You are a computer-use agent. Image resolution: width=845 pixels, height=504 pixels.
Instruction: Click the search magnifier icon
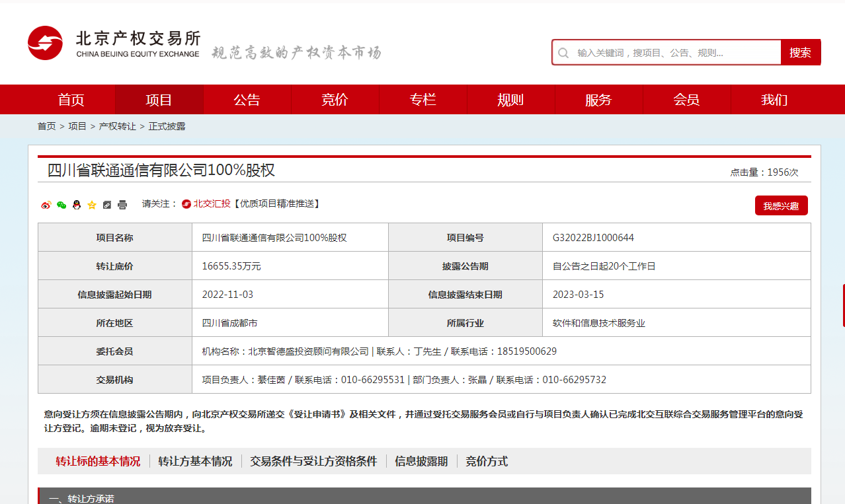tap(563, 53)
